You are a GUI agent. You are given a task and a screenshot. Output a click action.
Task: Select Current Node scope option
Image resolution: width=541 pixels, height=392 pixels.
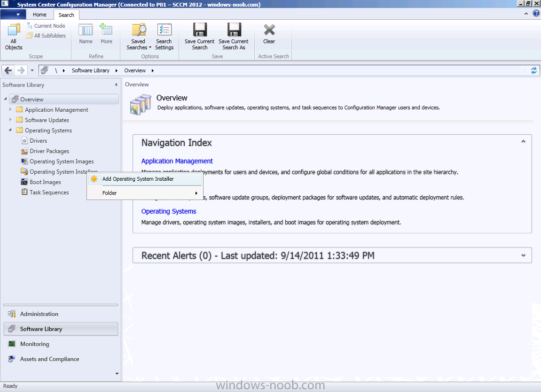point(46,26)
